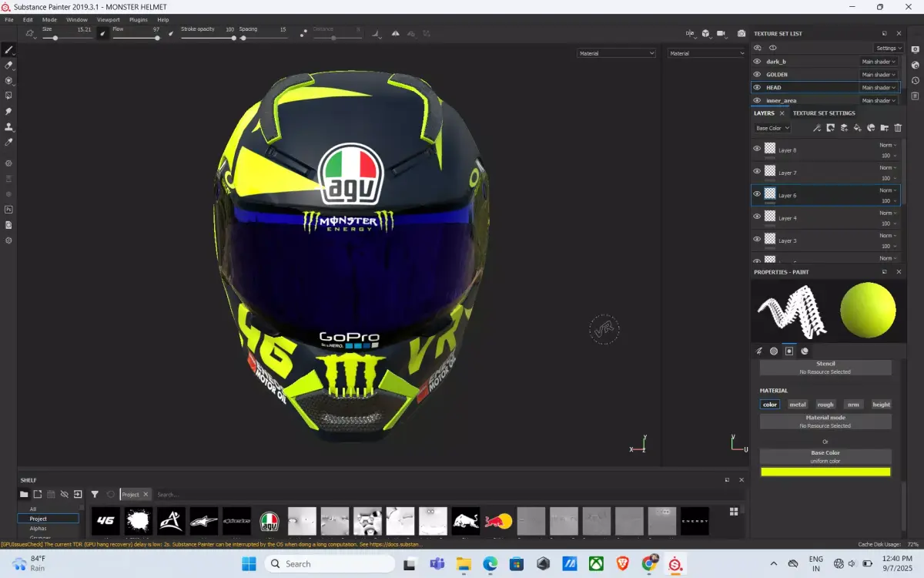This screenshot has width=924, height=578.
Task: Click the video camera icon in viewport toolbar
Action: (721, 33)
